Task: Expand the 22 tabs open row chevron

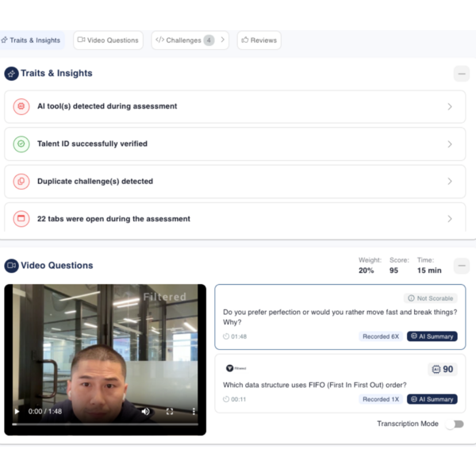Action: (x=450, y=219)
